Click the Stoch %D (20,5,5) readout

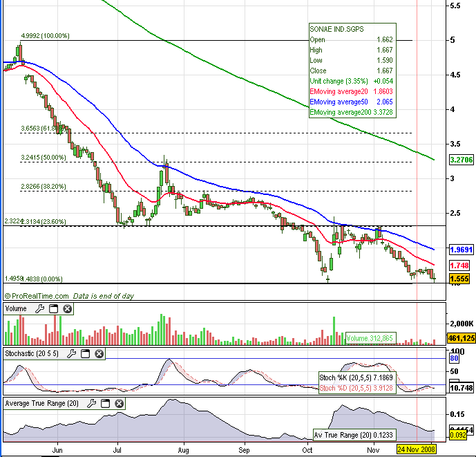click(356, 388)
